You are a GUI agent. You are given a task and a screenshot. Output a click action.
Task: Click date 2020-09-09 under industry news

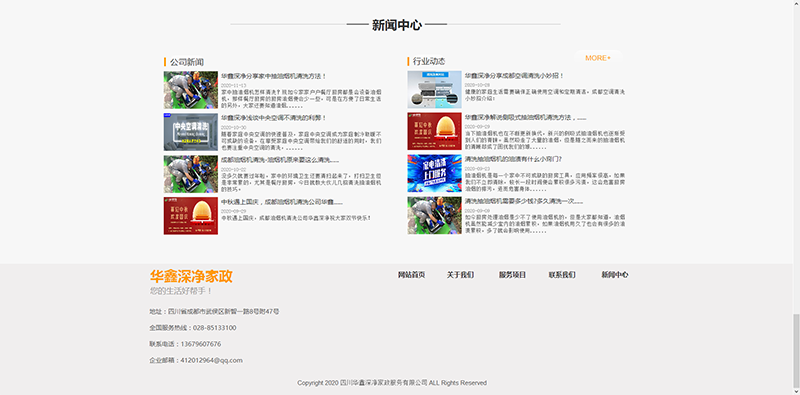pos(478,211)
